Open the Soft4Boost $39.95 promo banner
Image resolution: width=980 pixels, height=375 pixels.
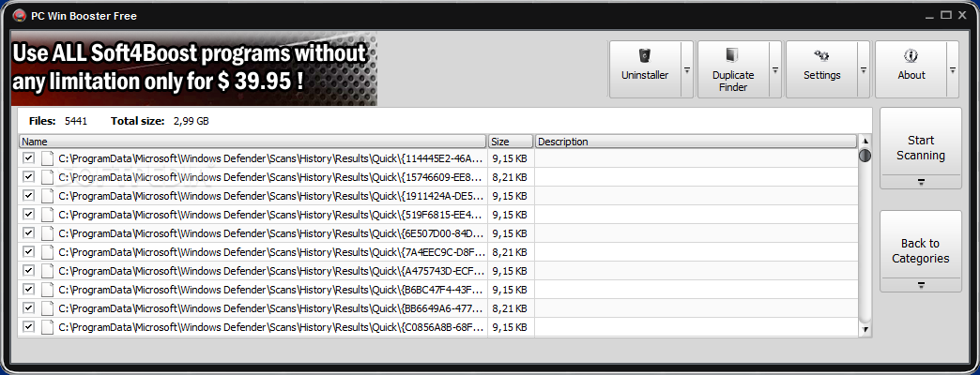pos(193,68)
